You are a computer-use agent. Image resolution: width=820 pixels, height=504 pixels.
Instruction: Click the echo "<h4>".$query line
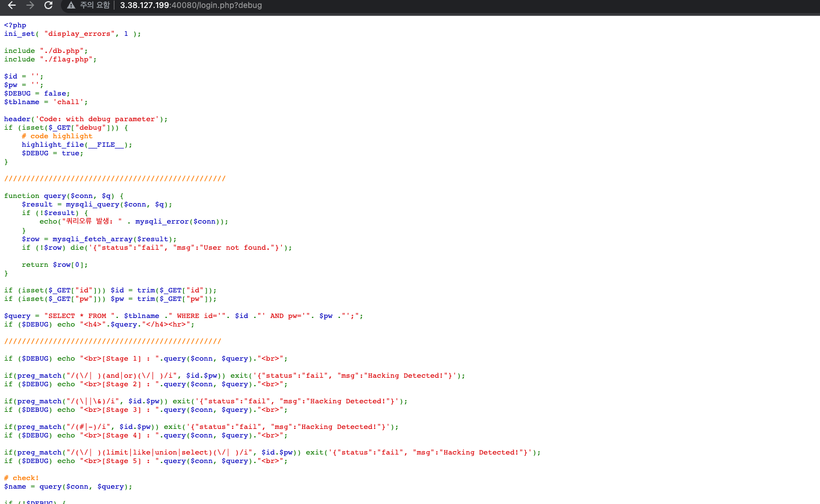coord(99,324)
